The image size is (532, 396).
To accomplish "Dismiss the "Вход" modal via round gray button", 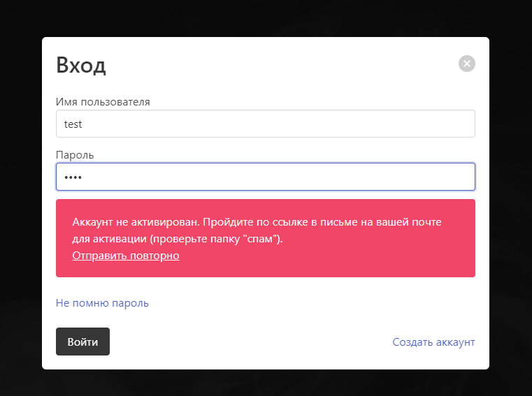I will (x=467, y=64).
